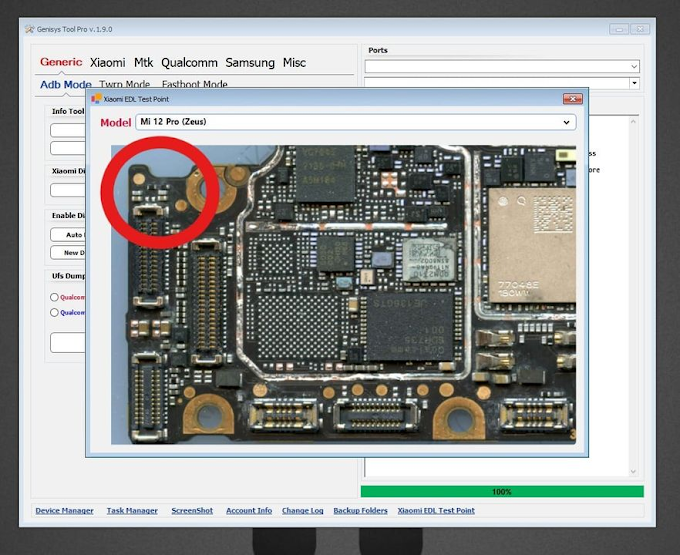Click the first button in Info Tool group

pos(68,130)
